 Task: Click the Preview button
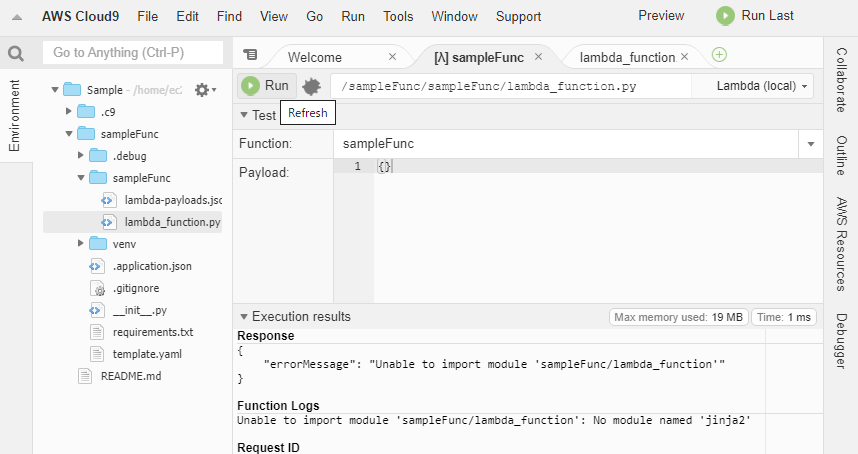661,15
